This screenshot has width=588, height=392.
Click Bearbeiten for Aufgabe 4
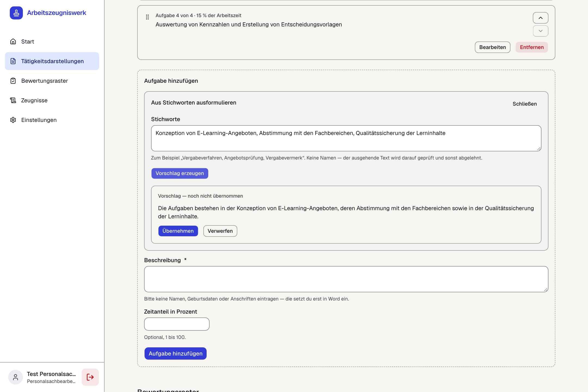(492, 47)
